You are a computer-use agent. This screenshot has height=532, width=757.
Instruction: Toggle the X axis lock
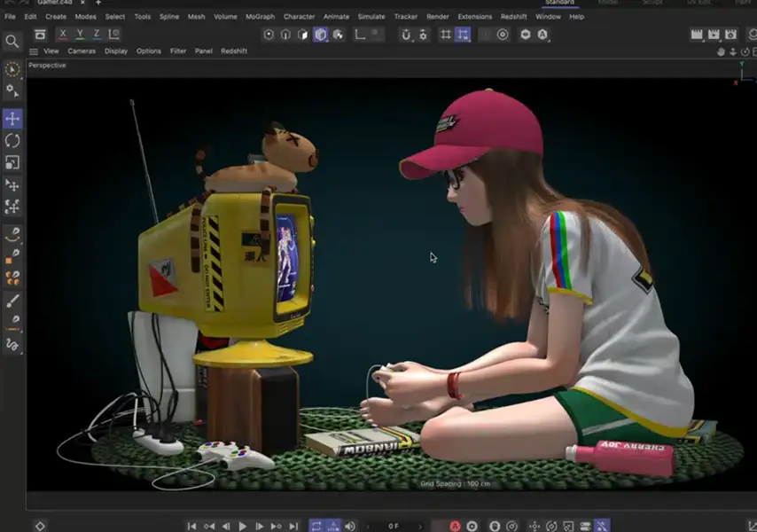(62, 34)
